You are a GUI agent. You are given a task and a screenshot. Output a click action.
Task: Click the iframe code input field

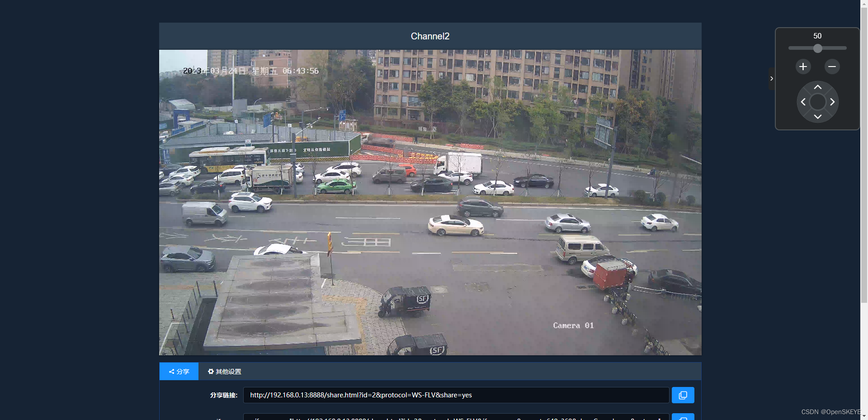456,417
